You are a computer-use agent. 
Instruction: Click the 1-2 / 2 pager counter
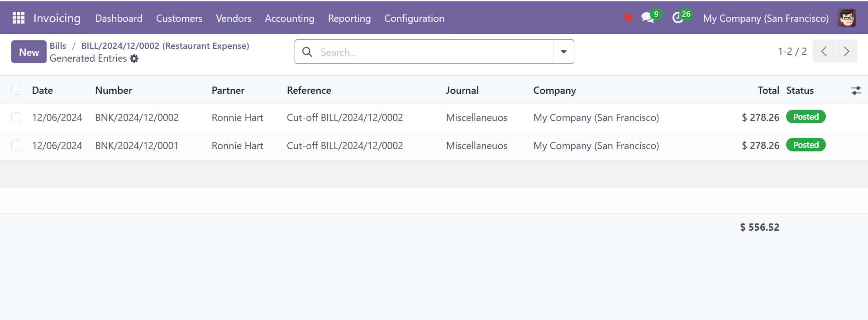[x=792, y=51]
